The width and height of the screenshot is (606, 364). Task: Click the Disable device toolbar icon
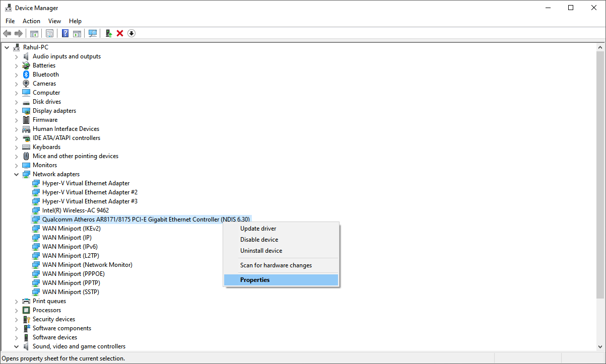pyautogui.click(x=131, y=33)
